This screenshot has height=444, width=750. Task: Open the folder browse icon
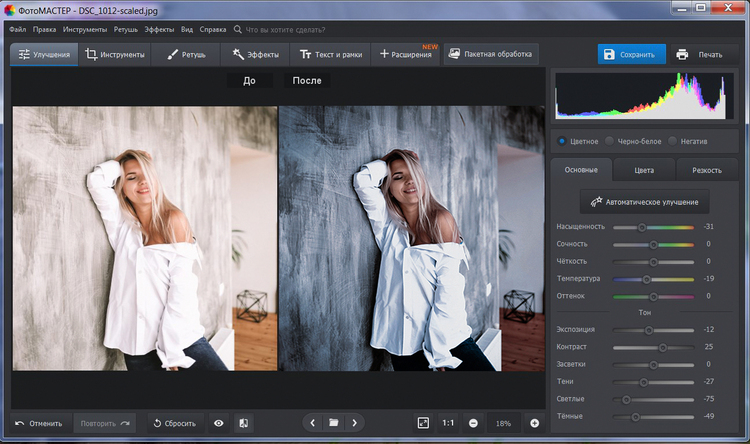click(x=333, y=423)
